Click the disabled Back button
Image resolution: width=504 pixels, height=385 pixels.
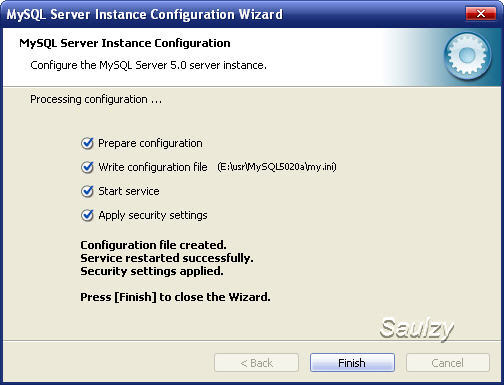pyautogui.click(x=256, y=362)
